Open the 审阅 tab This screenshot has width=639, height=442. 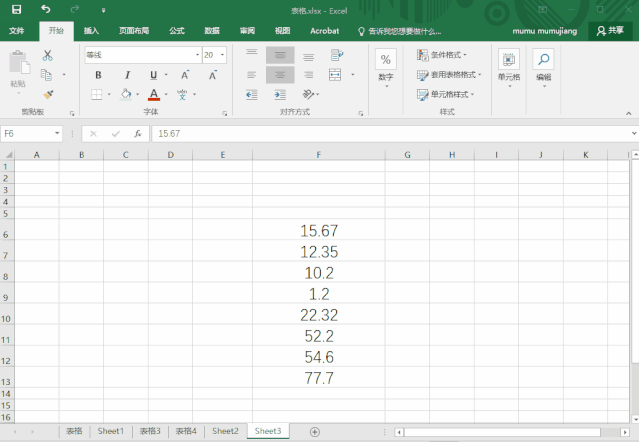point(247,31)
